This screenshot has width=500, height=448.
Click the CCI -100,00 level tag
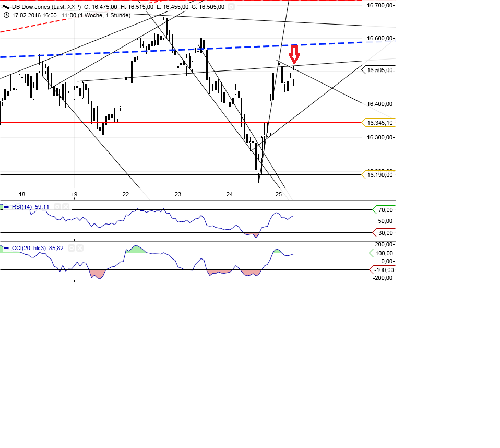[x=383, y=270]
